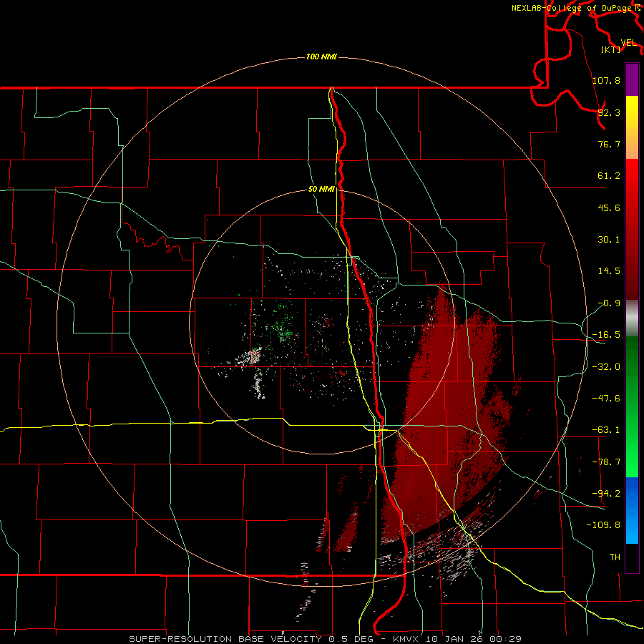
Task: Click the 45.6 scale value
Action: tap(609, 208)
